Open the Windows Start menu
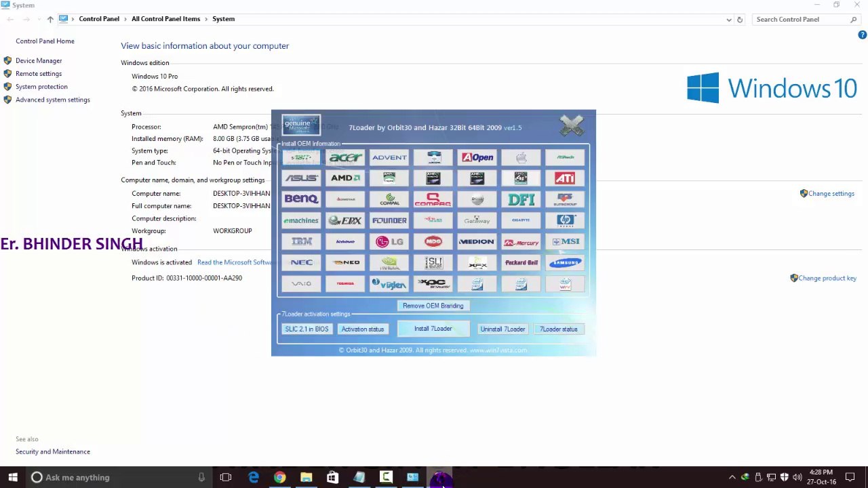The height and width of the screenshot is (488, 868). [x=13, y=477]
